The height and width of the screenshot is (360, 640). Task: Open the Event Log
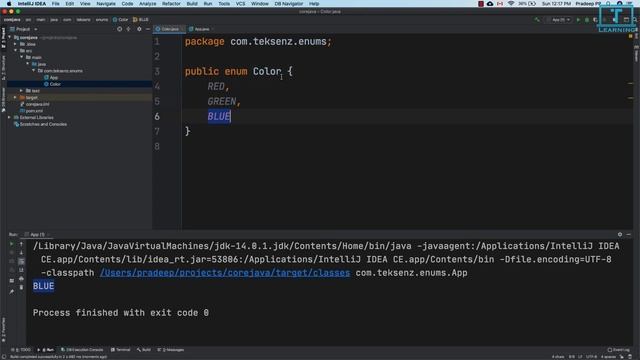point(619,350)
